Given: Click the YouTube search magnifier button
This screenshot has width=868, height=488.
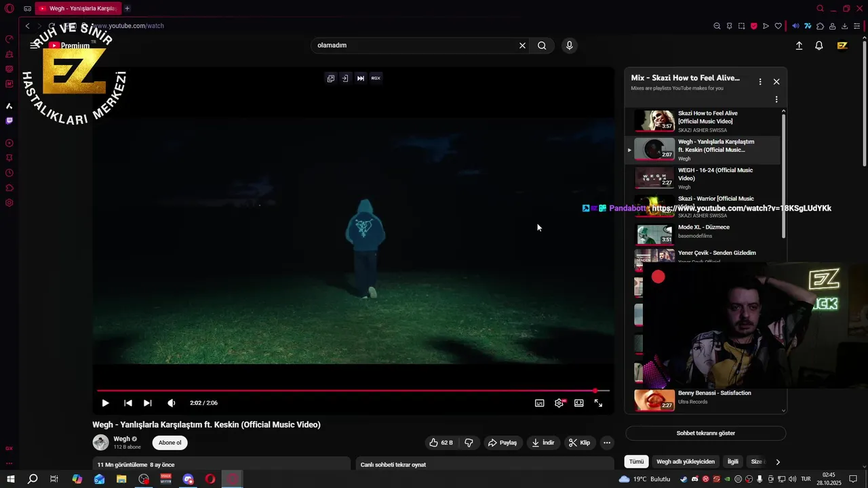Looking at the screenshot, I should (x=542, y=45).
